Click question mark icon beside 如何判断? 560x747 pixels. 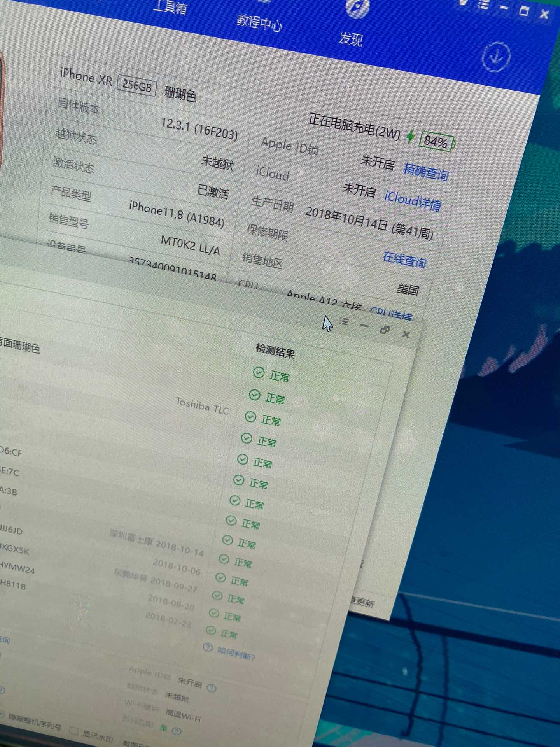(208, 647)
